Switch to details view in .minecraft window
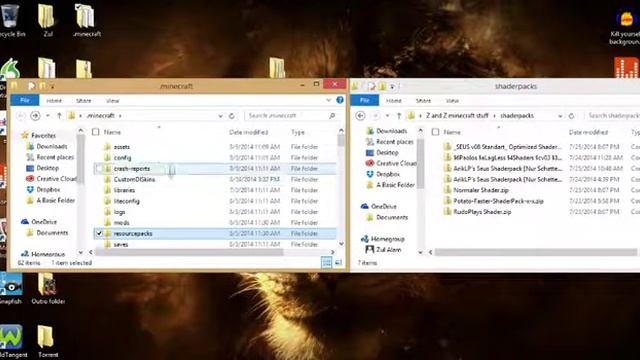The image size is (640, 360). 327,262
